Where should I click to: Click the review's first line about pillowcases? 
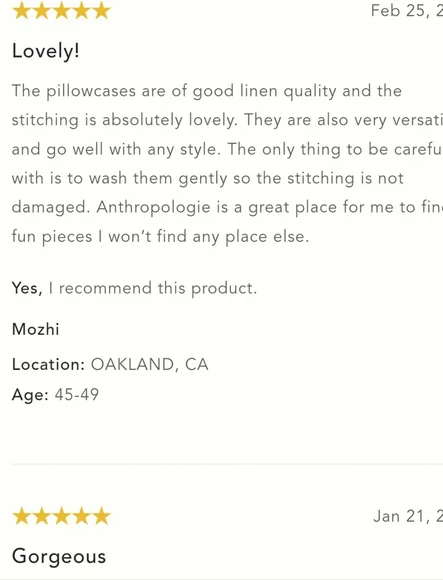[x=207, y=91]
